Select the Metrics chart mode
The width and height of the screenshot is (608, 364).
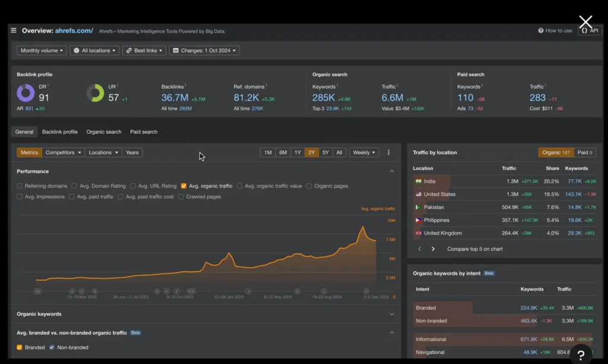click(x=29, y=153)
